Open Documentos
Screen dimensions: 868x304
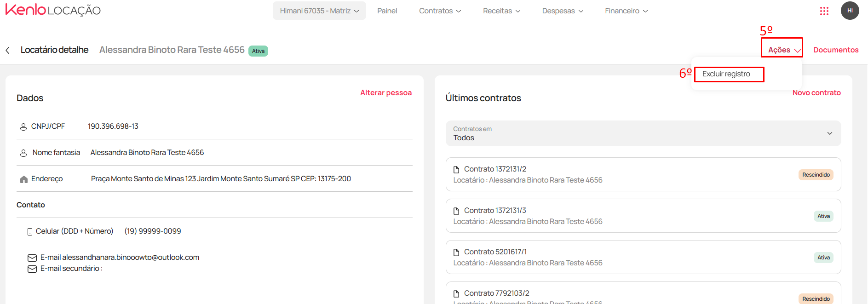[x=836, y=50]
